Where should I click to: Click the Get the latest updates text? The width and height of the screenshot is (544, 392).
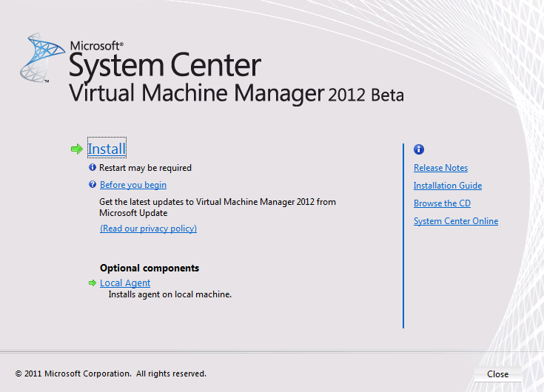218,207
